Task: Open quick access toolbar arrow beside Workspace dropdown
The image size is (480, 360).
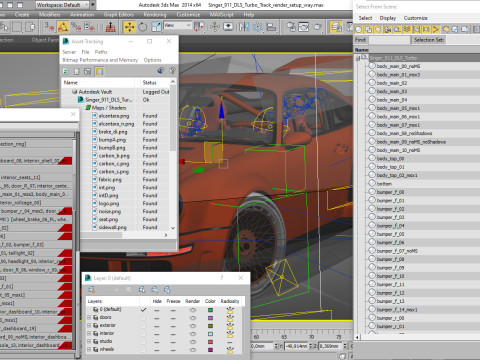Action: [x=93, y=5]
